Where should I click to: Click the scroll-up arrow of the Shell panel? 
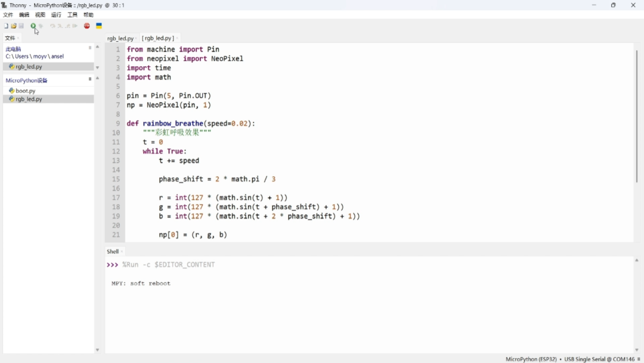637,260
